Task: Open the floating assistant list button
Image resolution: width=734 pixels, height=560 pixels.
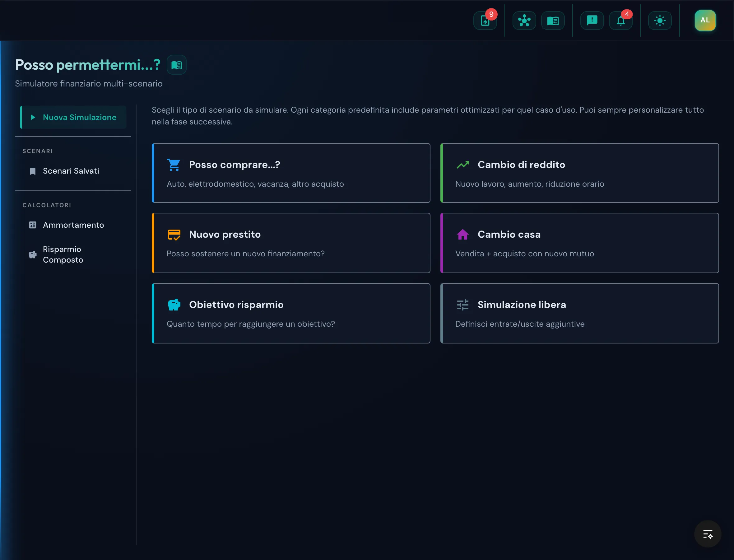Action: pyautogui.click(x=708, y=534)
